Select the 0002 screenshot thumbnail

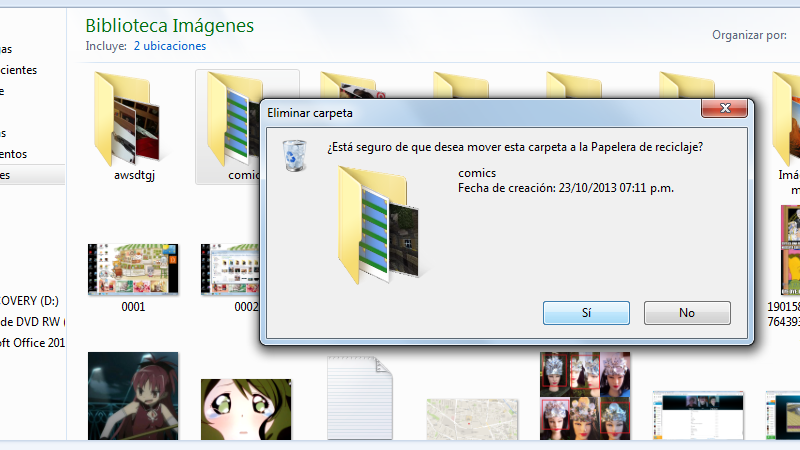(x=230, y=269)
